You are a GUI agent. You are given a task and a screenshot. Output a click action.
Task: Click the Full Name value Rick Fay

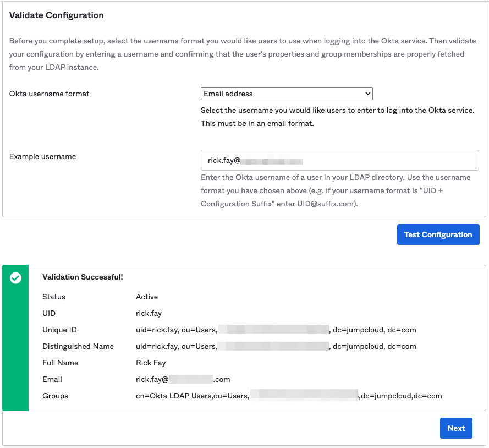[151, 363]
